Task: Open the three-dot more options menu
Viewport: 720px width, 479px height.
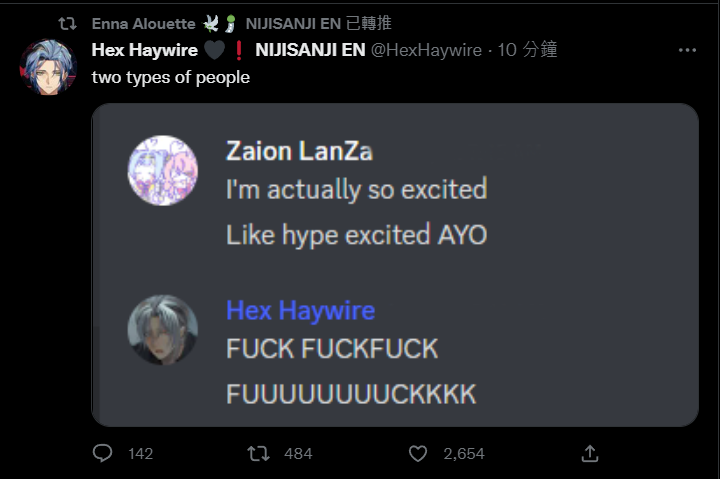Action: point(687,50)
